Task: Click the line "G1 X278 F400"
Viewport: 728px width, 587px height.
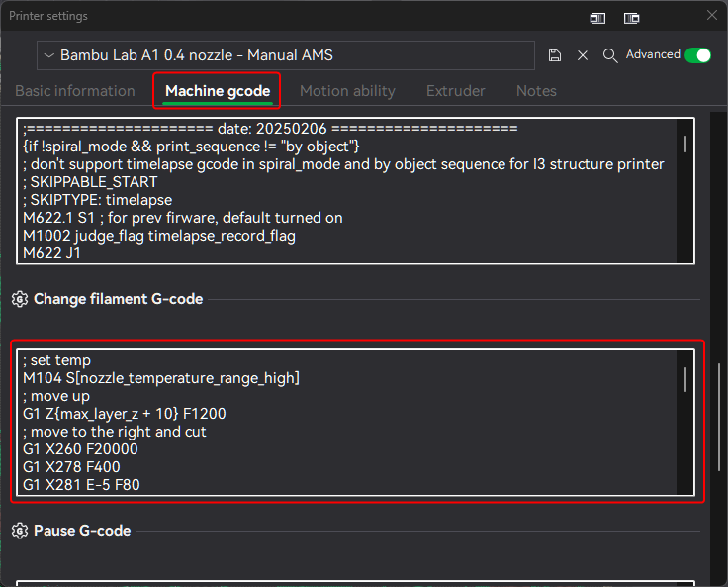Action: [71, 466]
